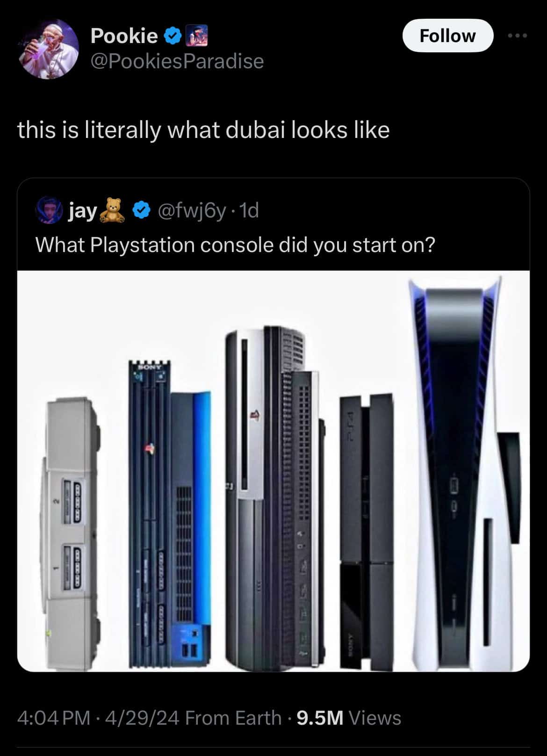This screenshot has width=547, height=756.
Task: Follow the Pookie account
Action: coord(447,36)
